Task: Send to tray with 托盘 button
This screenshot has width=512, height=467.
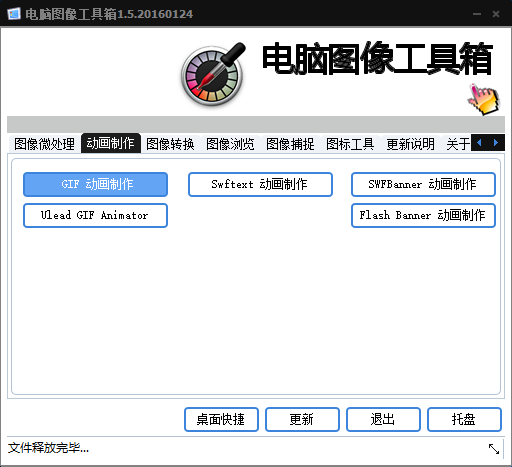Action: [464, 419]
